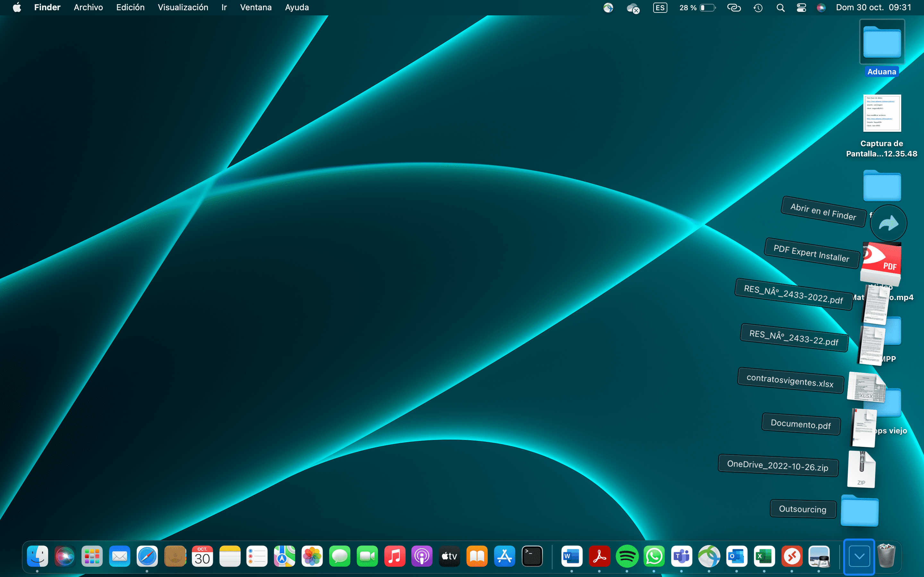This screenshot has height=577, width=924.
Task: Open the Visualización menu
Action: 183,8
